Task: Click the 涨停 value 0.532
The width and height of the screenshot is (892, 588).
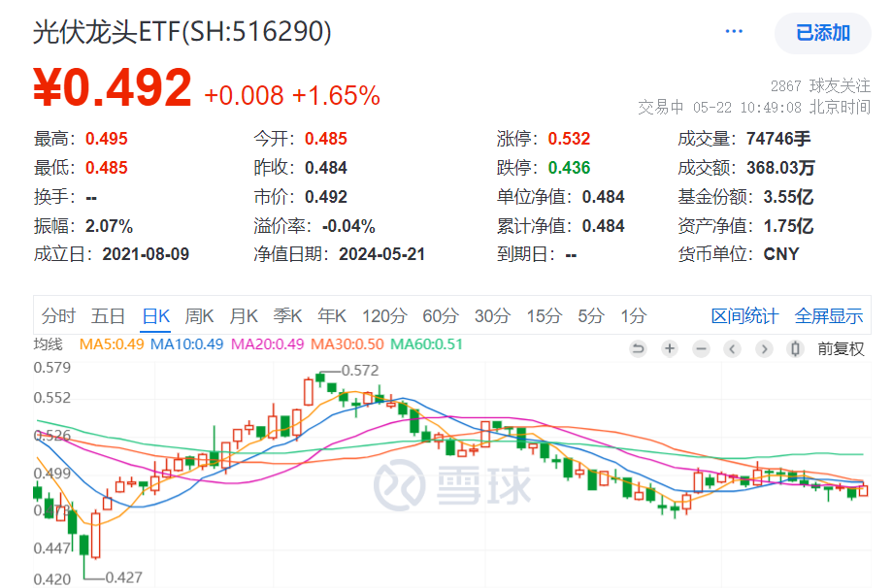Action: point(569,138)
